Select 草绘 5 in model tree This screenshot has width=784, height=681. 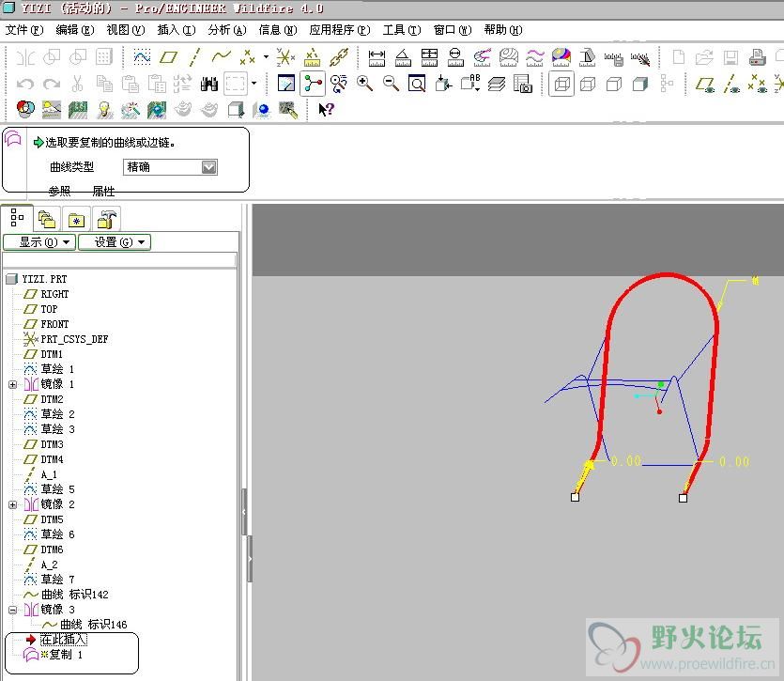(57, 489)
